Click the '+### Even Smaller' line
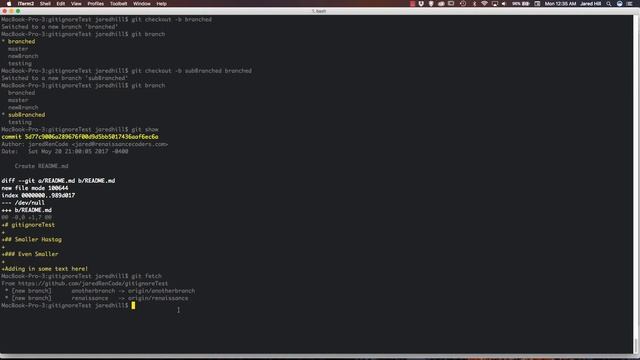The height and width of the screenshot is (360, 640). [30, 254]
